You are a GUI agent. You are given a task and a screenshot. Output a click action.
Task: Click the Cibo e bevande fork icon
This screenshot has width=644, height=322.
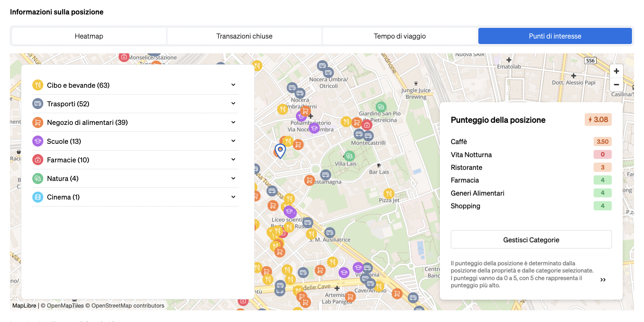pos(38,85)
